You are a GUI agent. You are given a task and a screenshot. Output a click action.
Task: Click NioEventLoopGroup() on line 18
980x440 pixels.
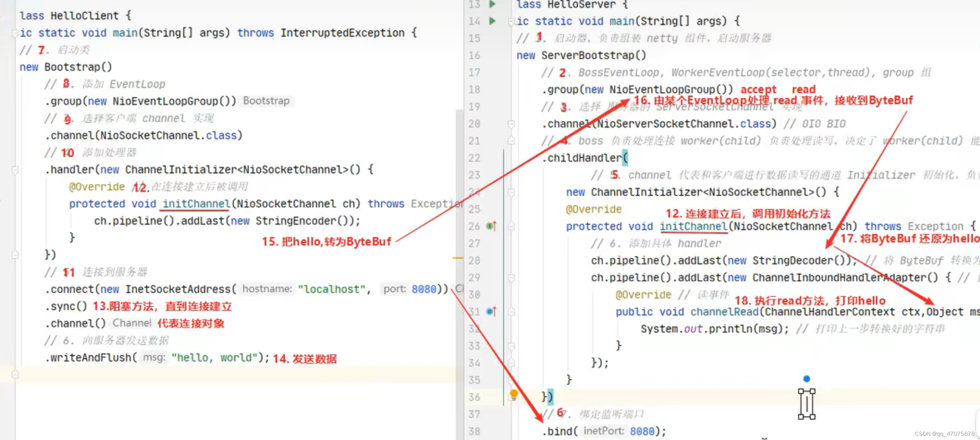(668, 90)
